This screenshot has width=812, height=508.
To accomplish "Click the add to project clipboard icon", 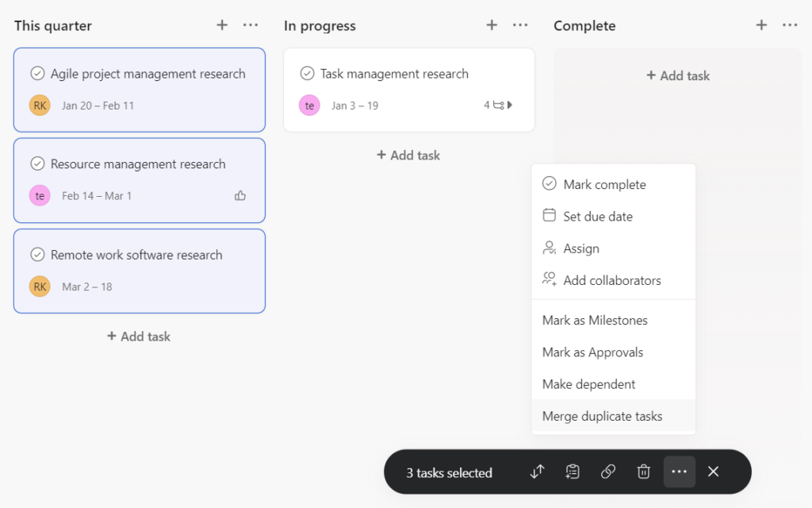I will coord(573,471).
